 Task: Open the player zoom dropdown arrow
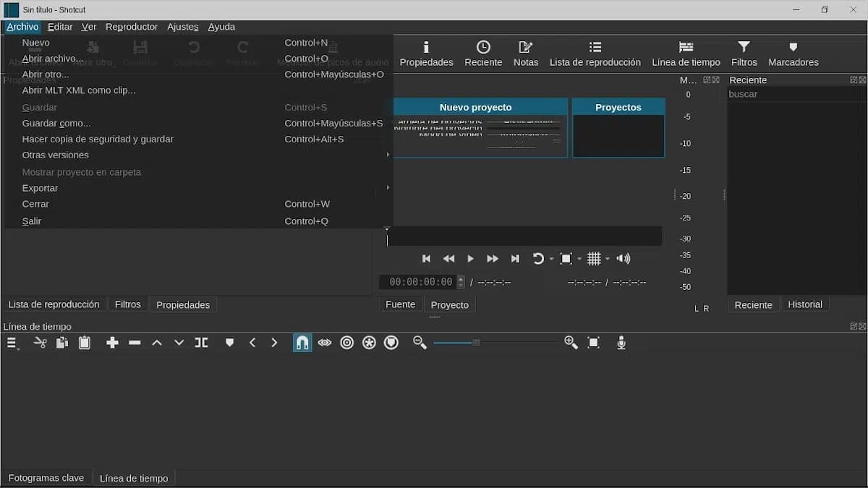579,259
